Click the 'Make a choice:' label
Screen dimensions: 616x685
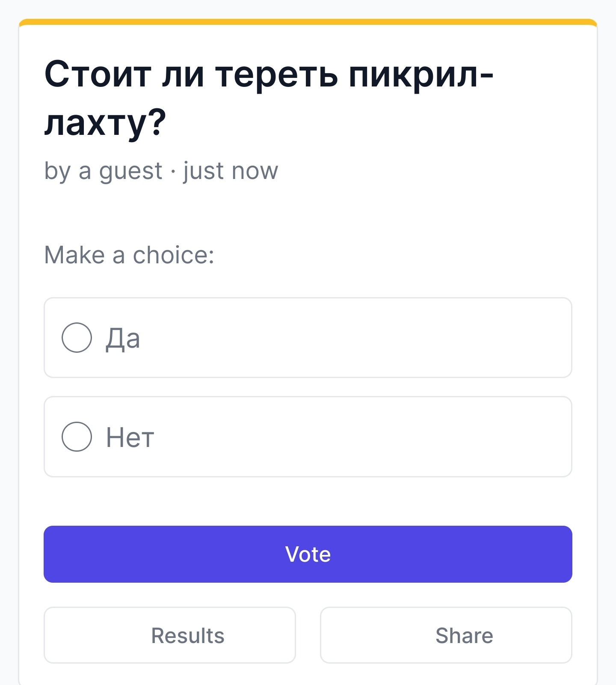point(129,255)
